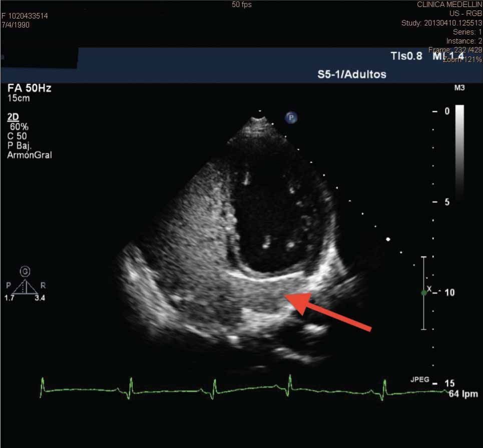This screenshot has width=483, height=448.
Task: Click the JPEG compression indicator
Action: pyautogui.click(x=420, y=380)
